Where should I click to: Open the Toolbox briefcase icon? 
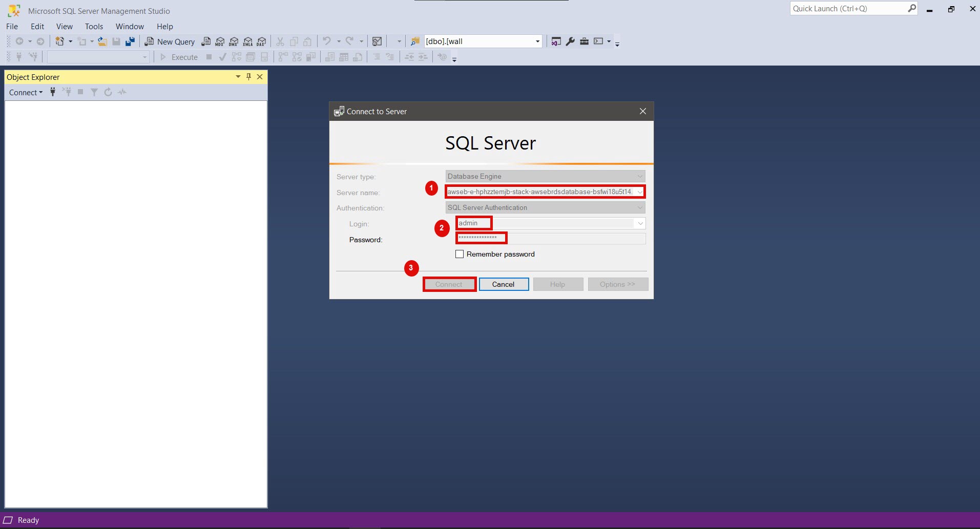tap(584, 41)
